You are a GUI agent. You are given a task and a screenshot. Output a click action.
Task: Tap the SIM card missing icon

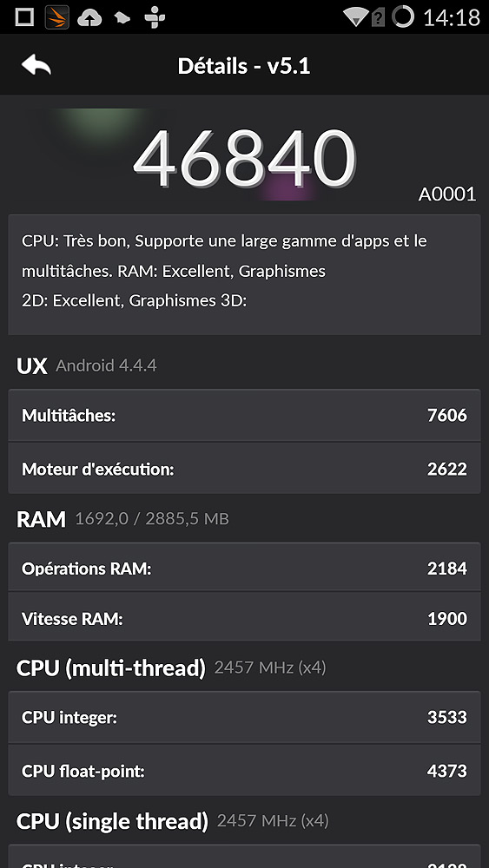(x=378, y=17)
